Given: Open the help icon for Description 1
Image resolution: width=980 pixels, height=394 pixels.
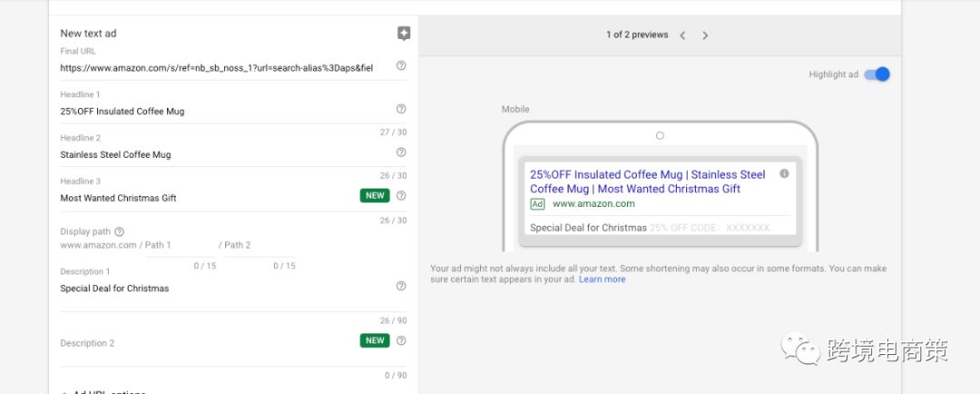Looking at the screenshot, I should tap(401, 286).
